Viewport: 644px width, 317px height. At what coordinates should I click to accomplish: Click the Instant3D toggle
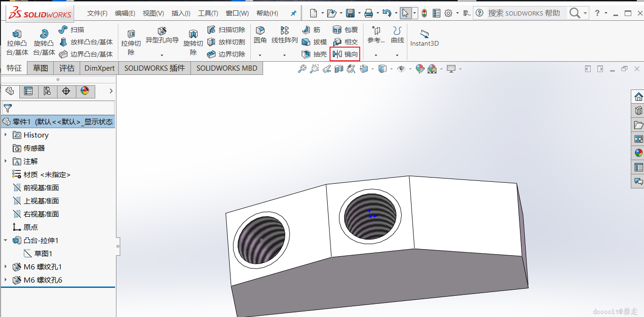424,38
